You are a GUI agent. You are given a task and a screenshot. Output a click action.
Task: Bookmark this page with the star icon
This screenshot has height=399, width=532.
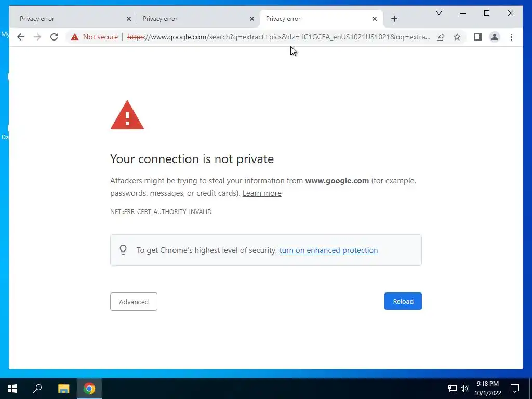click(x=457, y=37)
